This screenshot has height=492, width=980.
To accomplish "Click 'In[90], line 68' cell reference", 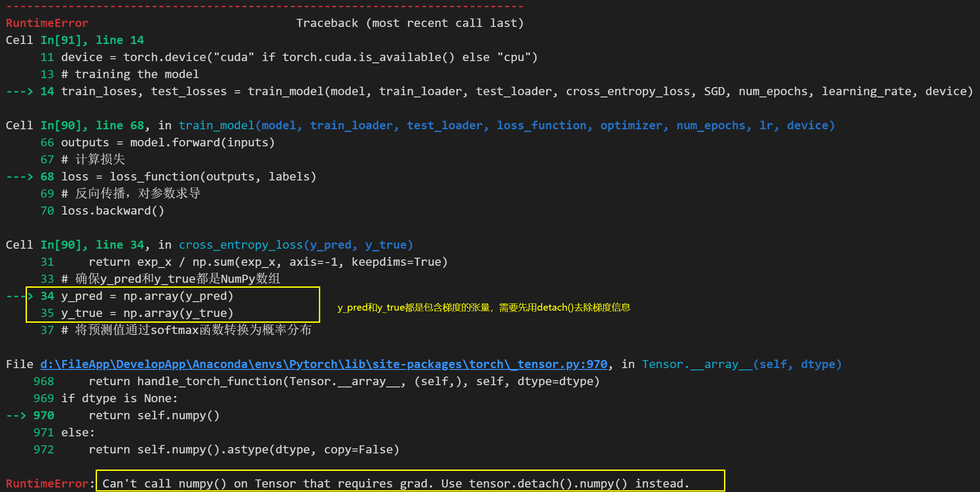I will (x=92, y=126).
